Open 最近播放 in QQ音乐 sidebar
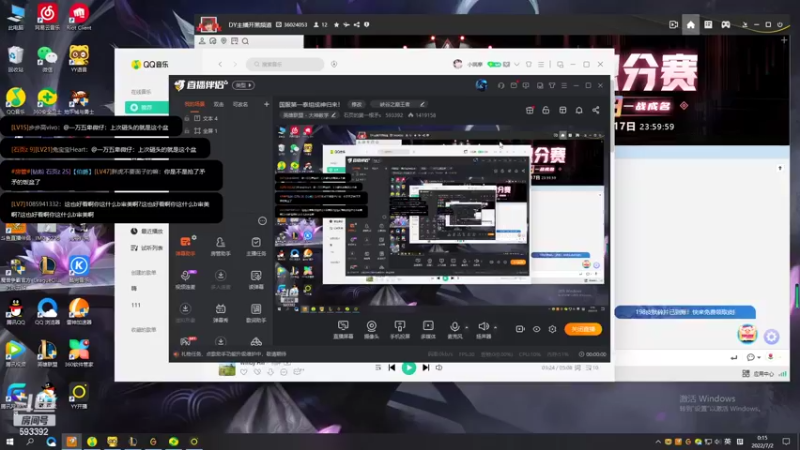Viewport: 800px width, 450px height. coord(147,231)
